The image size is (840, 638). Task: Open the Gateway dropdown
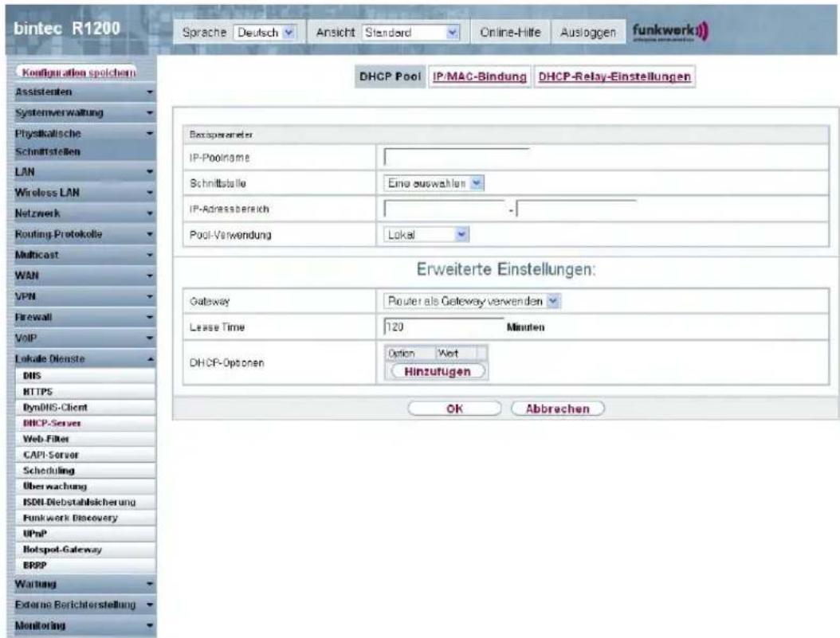472,301
